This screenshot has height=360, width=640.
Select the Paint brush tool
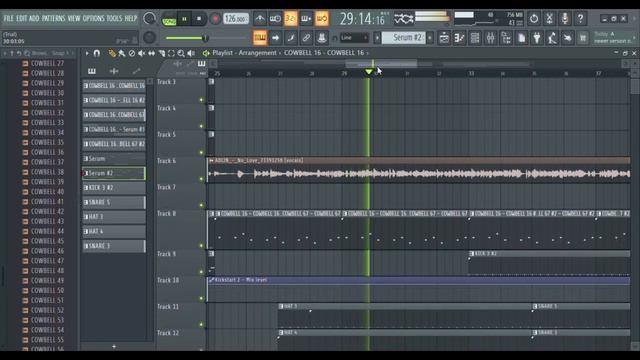click(x=122, y=53)
